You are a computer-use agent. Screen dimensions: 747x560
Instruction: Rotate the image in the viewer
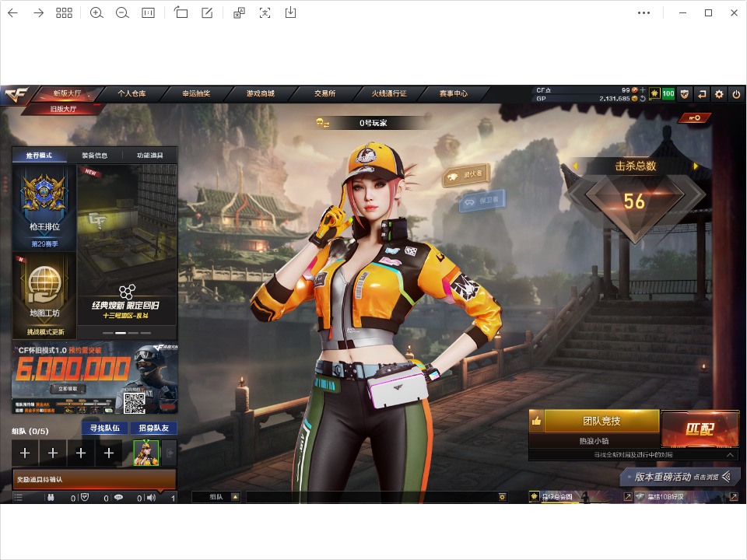pyautogui.click(x=181, y=13)
